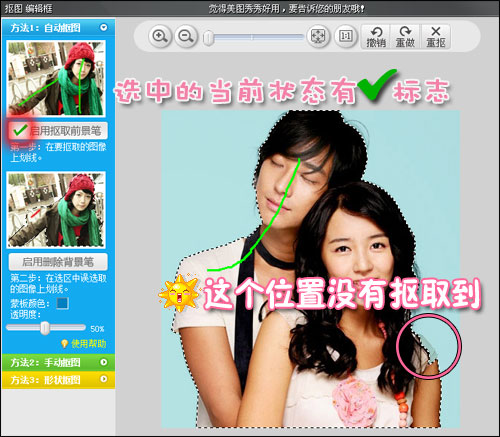Click the fit-to-window view icon

tap(318, 36)
